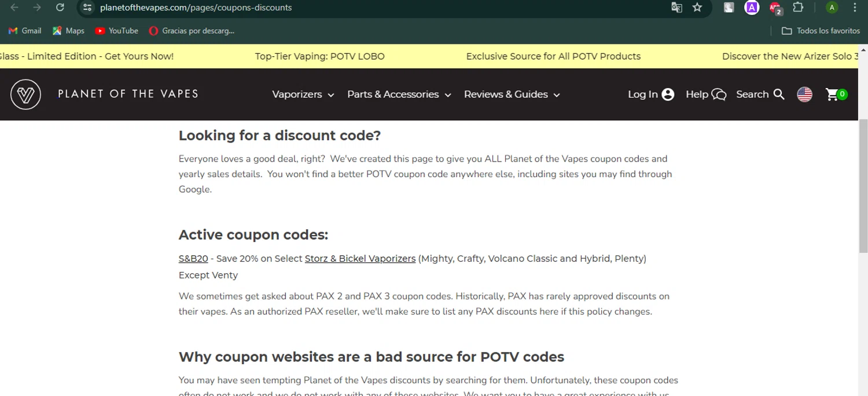The width and height of the screenshot is (868, 396).
Task: Click PLANET OF THE VAPES wordmark
Action: point(128,94)
